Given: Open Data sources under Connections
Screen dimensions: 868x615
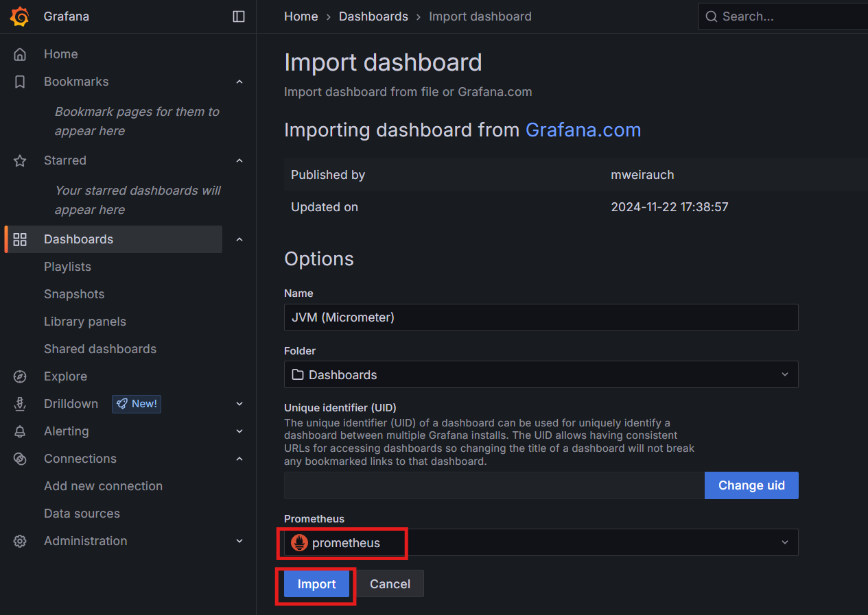Looking at the screenshot, I should (82, 514).
